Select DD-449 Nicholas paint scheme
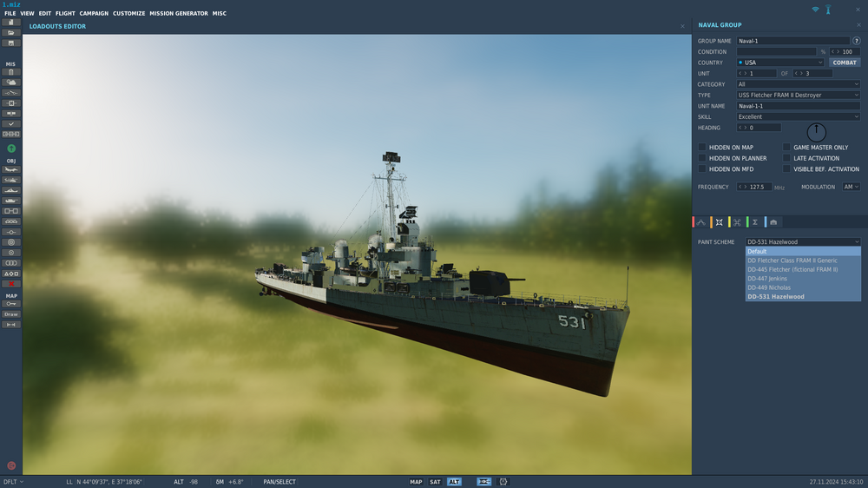The width and height of the screenshot is (868, 488). (803, 287)
